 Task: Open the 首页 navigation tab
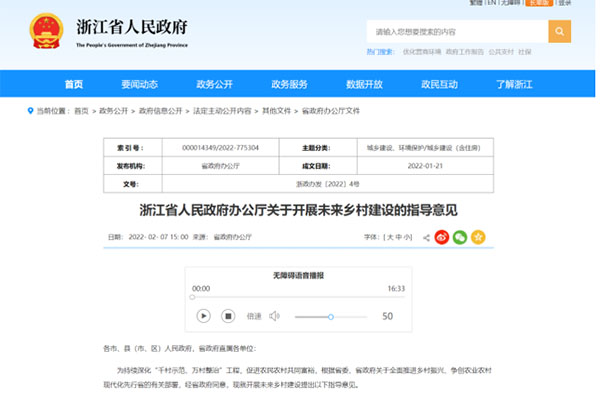(x=74, y=84)
